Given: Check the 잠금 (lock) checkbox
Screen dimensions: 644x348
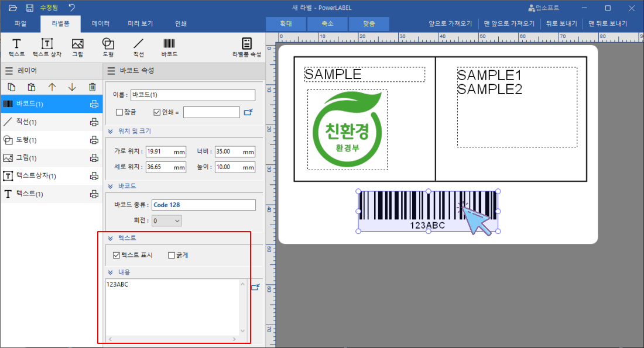Looking at the screenshot, I should (x=120, y=112).
